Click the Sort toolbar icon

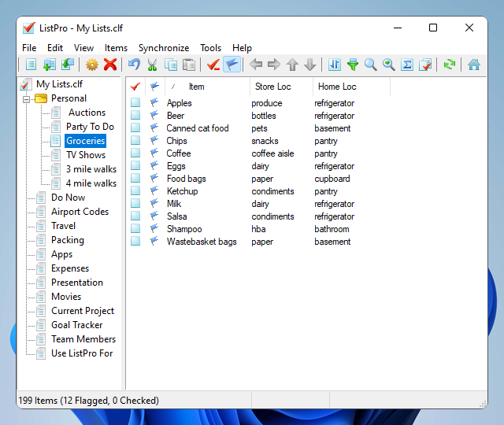[x=334, y=65]
